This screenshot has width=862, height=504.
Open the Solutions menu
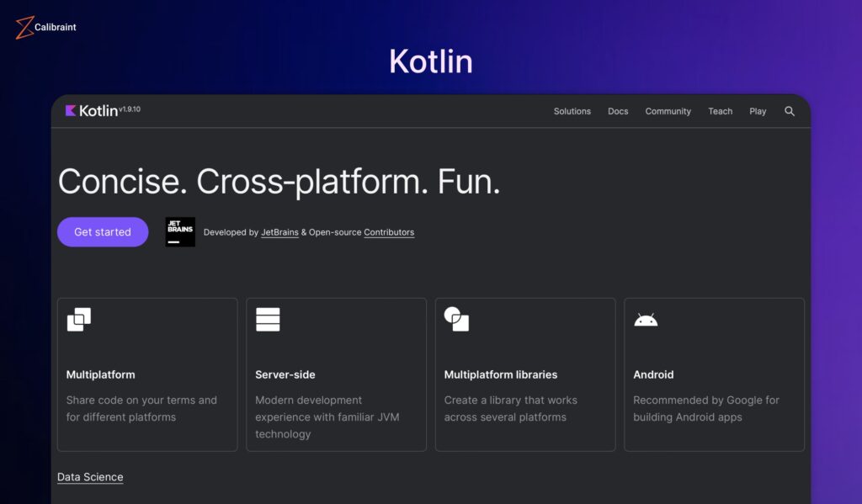click(572, 111)
